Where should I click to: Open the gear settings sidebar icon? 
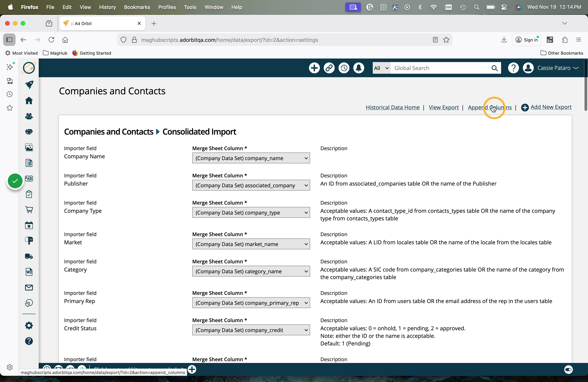coord(29,325)
